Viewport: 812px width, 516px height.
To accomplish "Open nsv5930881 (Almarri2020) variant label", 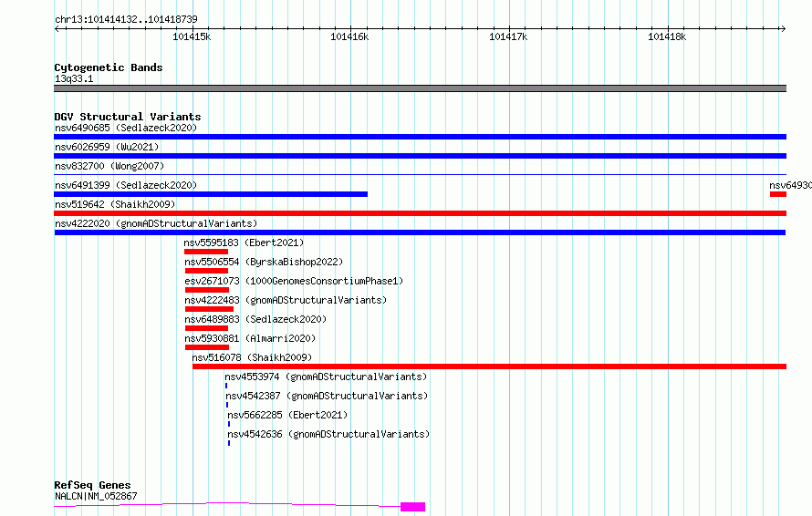I will point(250,338).
